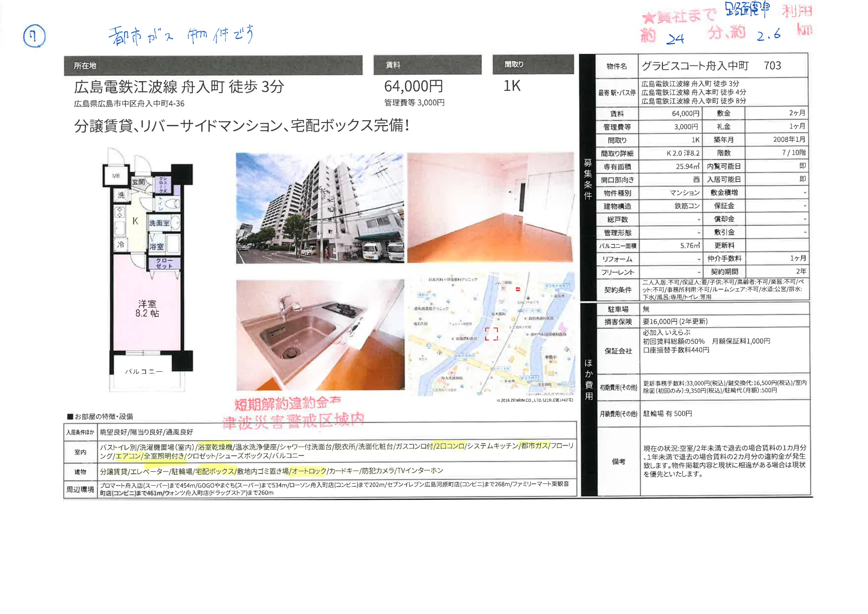Image resolution: width=868 pixels, height=614 pixels.
Task: Click the building exterior photo
Action: [320, 208]
